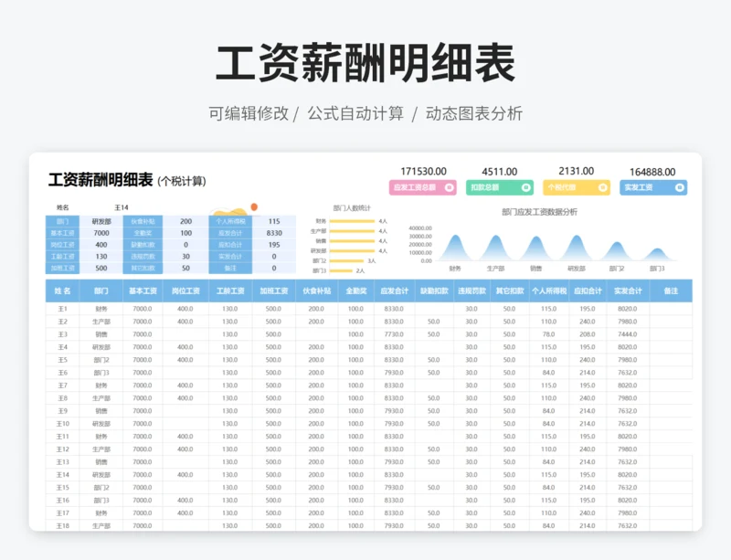Select the yellow 个税代缴 summary button
The width and height of the screenshot is (731, 560).
[577, 187]
